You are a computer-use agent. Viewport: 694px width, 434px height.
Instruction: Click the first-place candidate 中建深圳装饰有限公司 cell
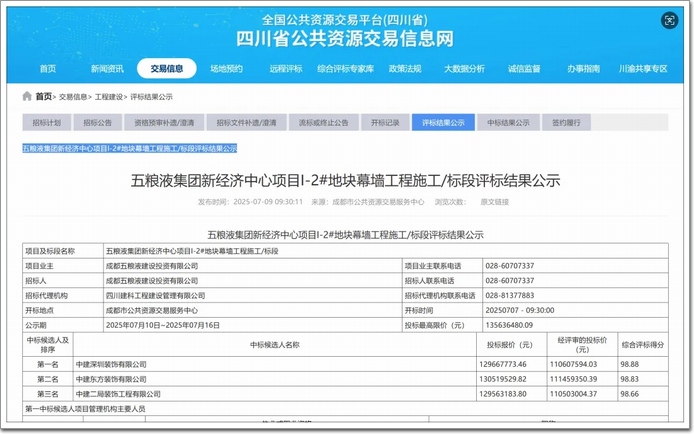(112, 365)
